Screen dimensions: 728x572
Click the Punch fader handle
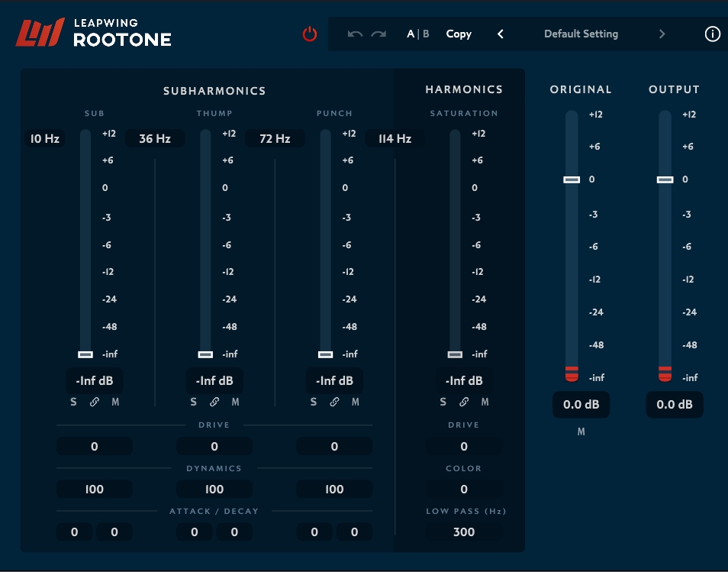click(x=326, y=354)
